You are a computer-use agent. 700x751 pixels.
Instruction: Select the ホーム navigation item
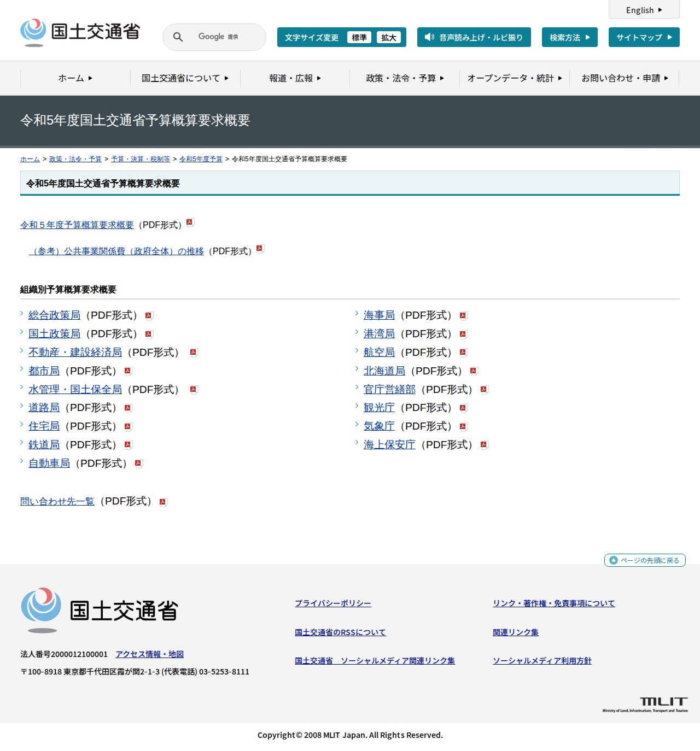[75, 78]
